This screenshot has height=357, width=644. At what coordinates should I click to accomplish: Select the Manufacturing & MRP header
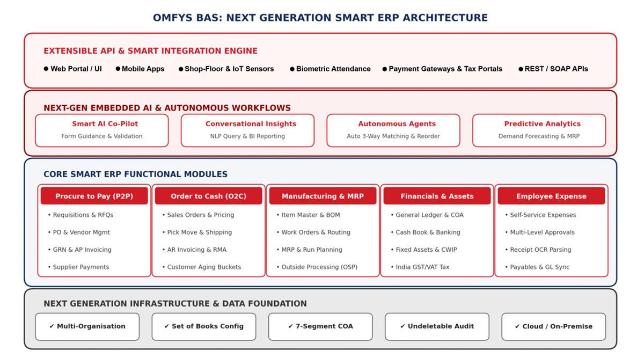click(x=323, y=196)
